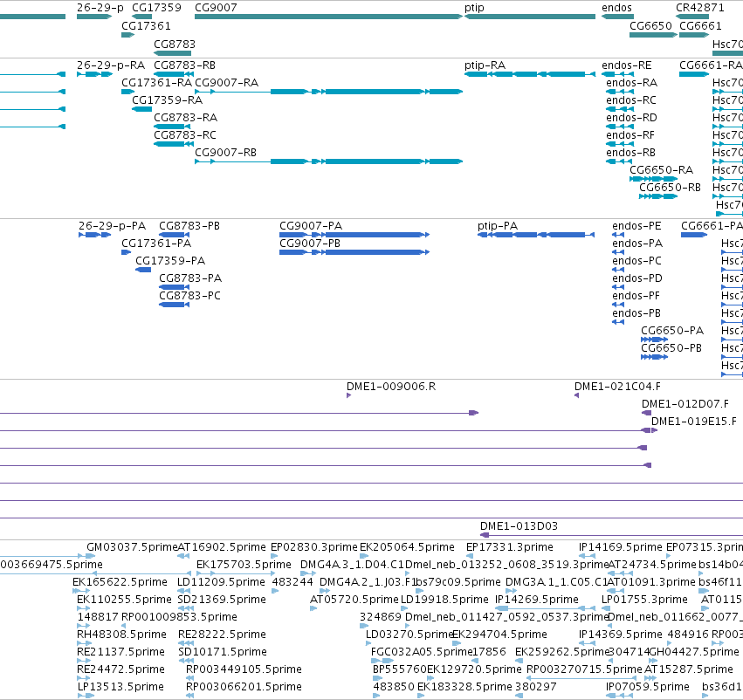Select the 26-29-p-PA protein label
The image size is (743, 700).
click(x=113, y=226)
